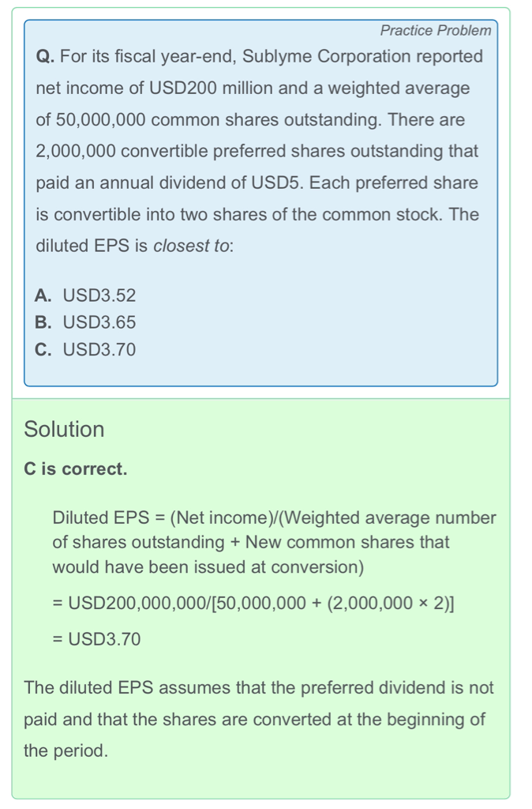Click the "= USD3.70" result line

pyautogui.click(x=96, y=639)
